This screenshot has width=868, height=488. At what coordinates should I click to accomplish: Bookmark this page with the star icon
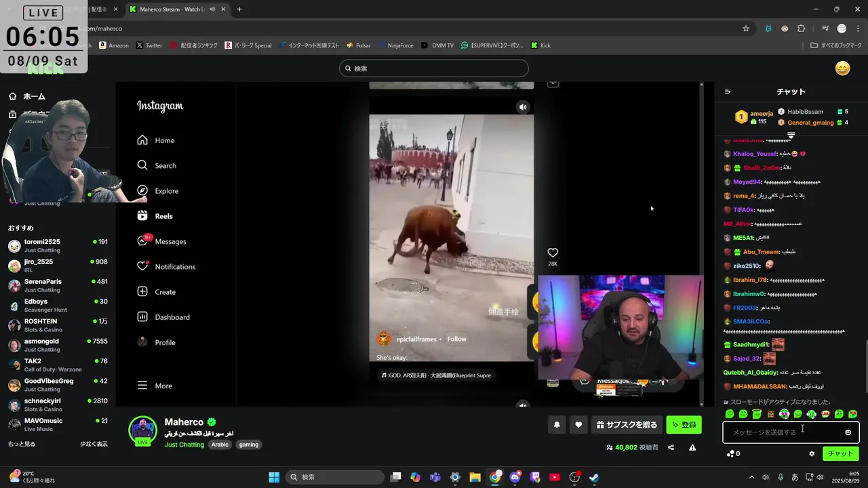[746, 28]
